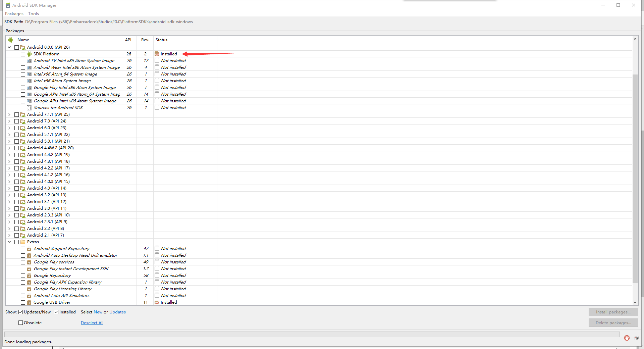The width and height of the screenshot is (644, 349).
Task: Click the SDK Platform android icon
Action: coord(29,54)
